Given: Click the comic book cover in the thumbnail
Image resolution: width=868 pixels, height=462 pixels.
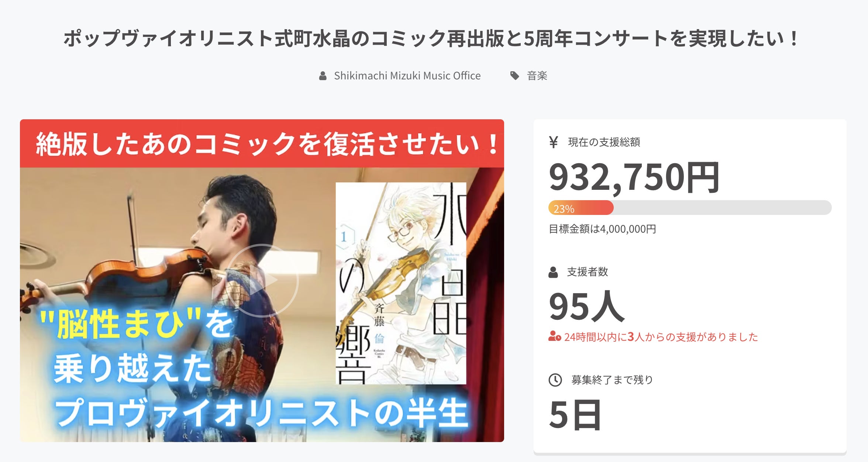Looking at the screenshot, I should click(401, 283).
